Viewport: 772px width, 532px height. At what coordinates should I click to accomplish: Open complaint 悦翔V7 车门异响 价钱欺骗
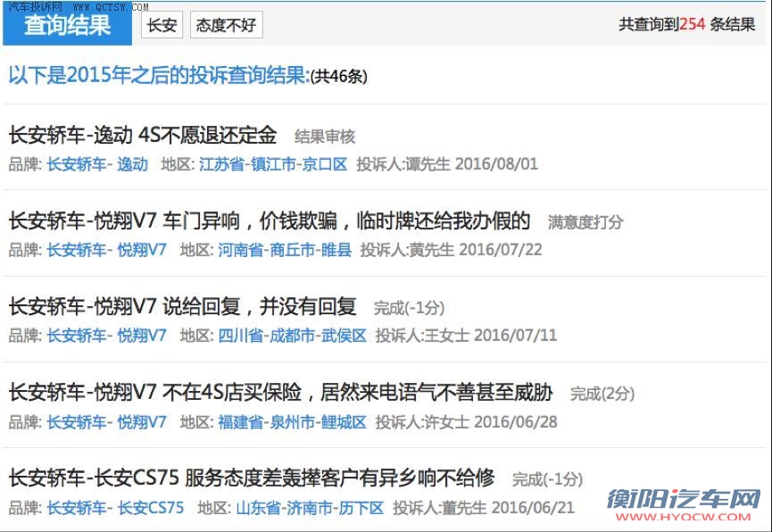coord(270,220)
